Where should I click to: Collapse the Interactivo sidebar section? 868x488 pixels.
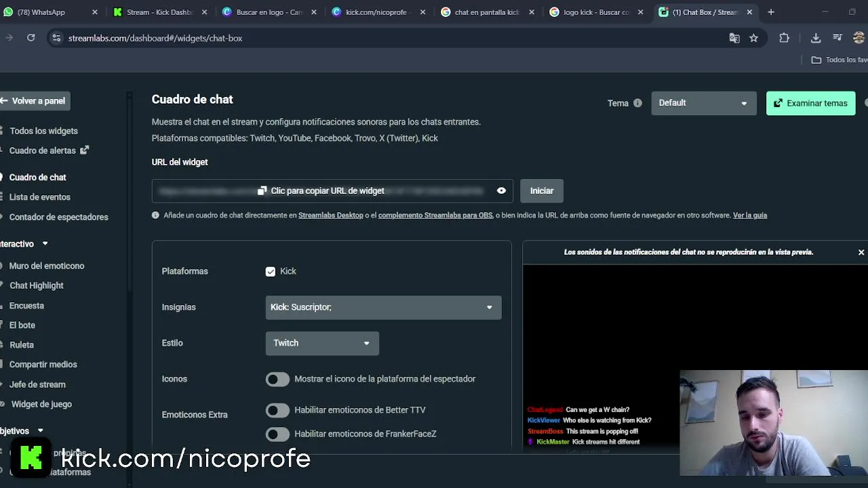[45, 244]
